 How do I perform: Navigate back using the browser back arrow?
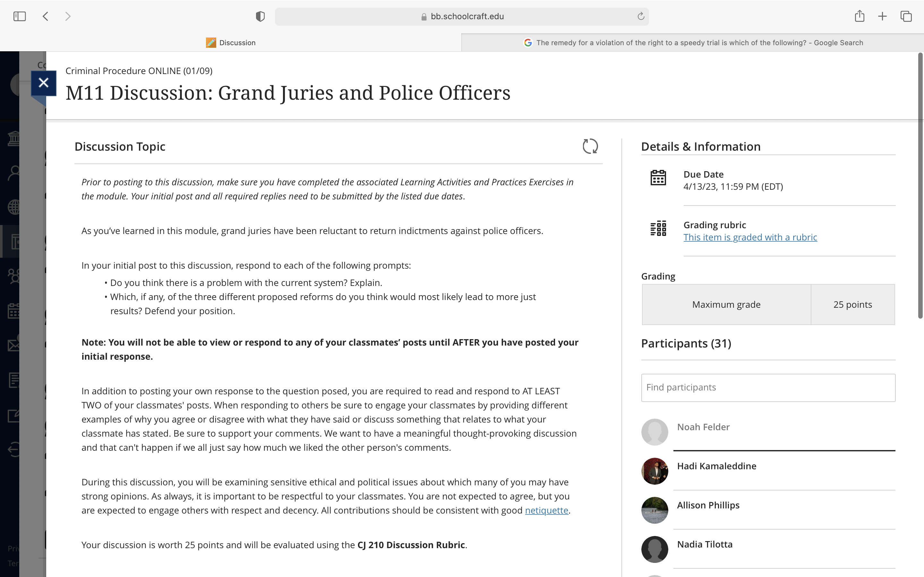pos(45,16)
